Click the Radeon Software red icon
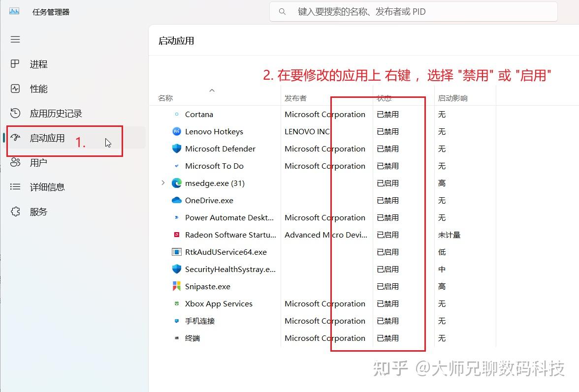This screenshot has width=579, height=392. [x=176, y=235]
